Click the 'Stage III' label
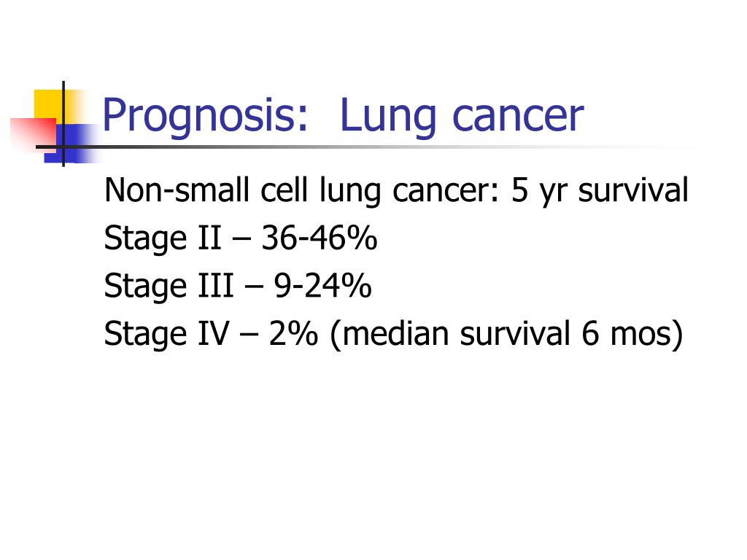 (169, 285)
